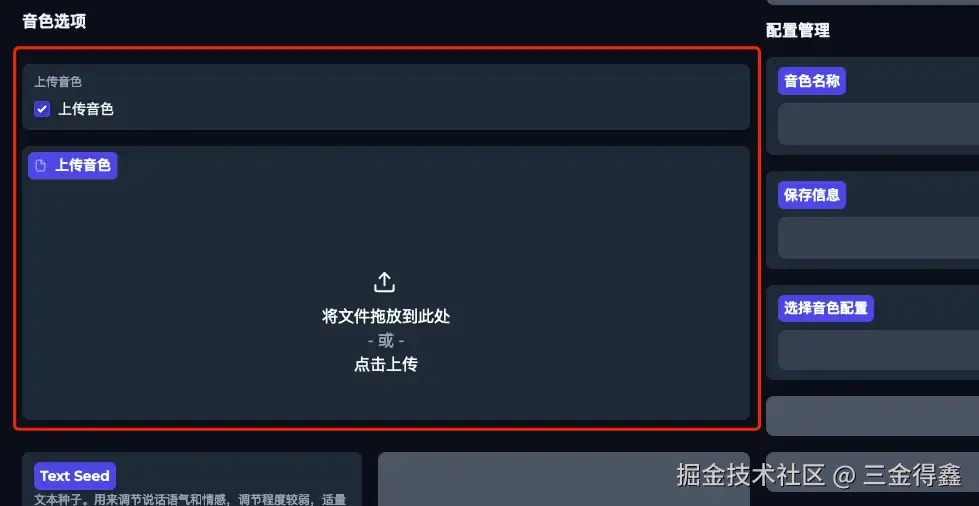Open the 选择音色配置 dropdown field
Screen dimensions: 979x506
pos(878,350)
